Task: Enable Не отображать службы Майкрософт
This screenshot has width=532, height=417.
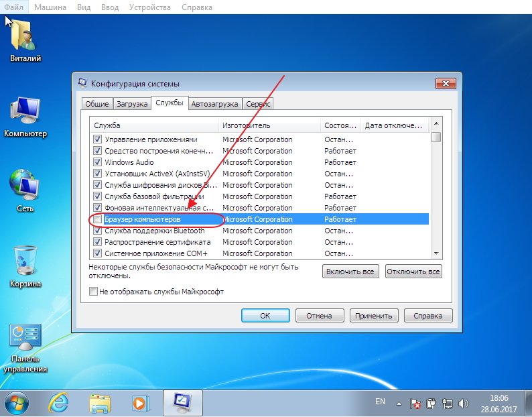Action: point(93,292)
